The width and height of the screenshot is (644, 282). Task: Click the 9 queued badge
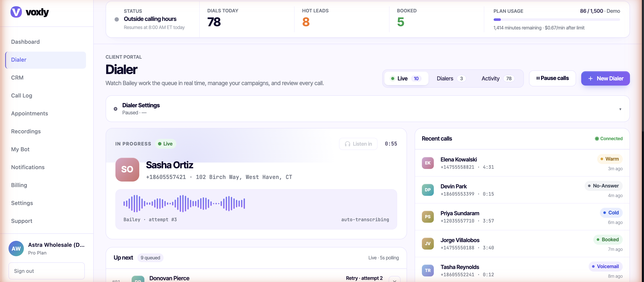(150, 258)
